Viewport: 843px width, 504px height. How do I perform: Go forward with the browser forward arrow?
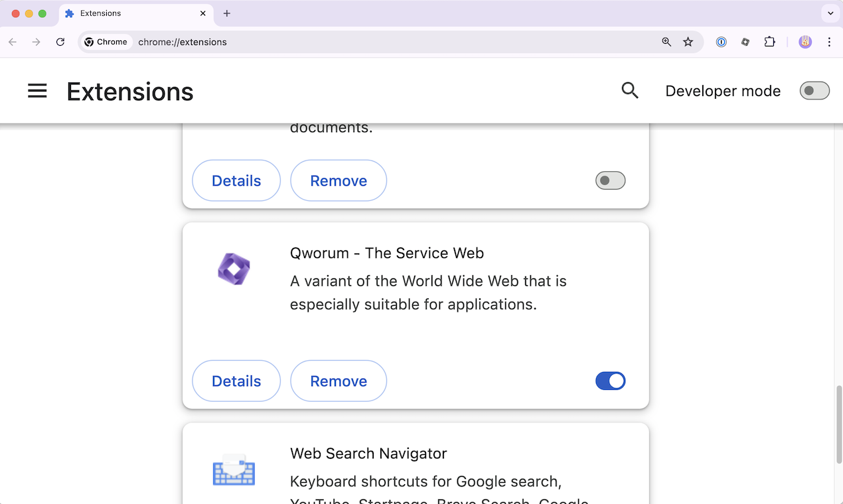[x=37, y=42]
